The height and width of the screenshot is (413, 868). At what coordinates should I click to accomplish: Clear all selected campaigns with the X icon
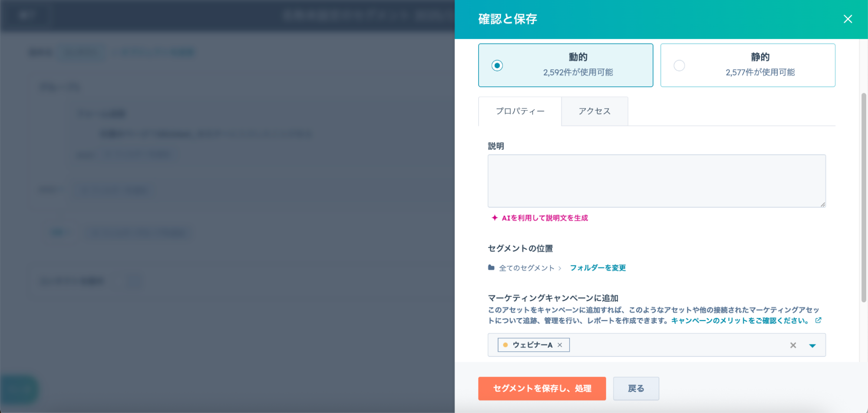793,345
